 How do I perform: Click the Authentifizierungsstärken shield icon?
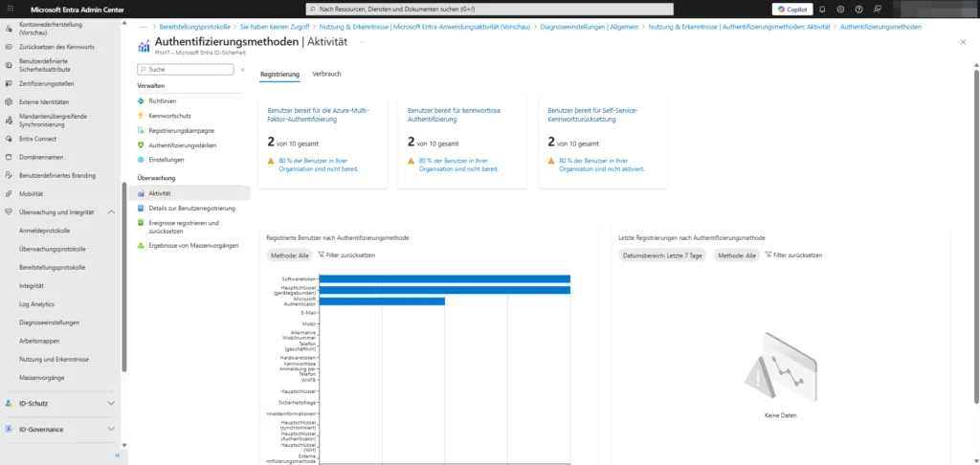[x=141, y=144]
